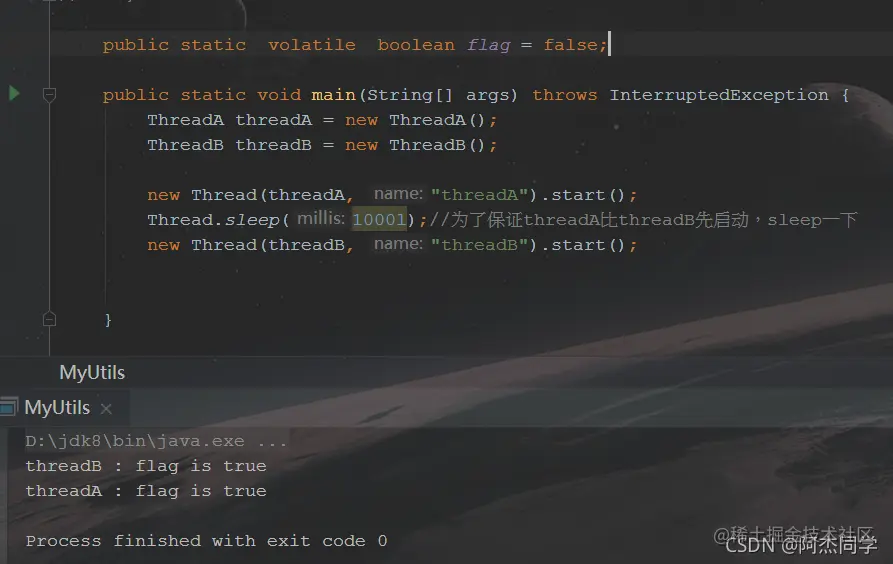The image size is (893, 564).
Task: Click the InterruptedException class name
Action: (719, 95)
